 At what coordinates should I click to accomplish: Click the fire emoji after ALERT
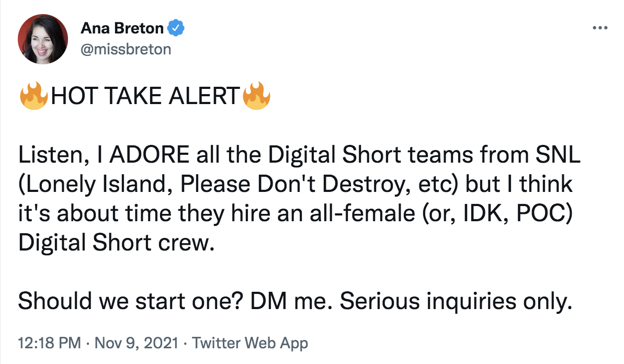tap(256, 96)
